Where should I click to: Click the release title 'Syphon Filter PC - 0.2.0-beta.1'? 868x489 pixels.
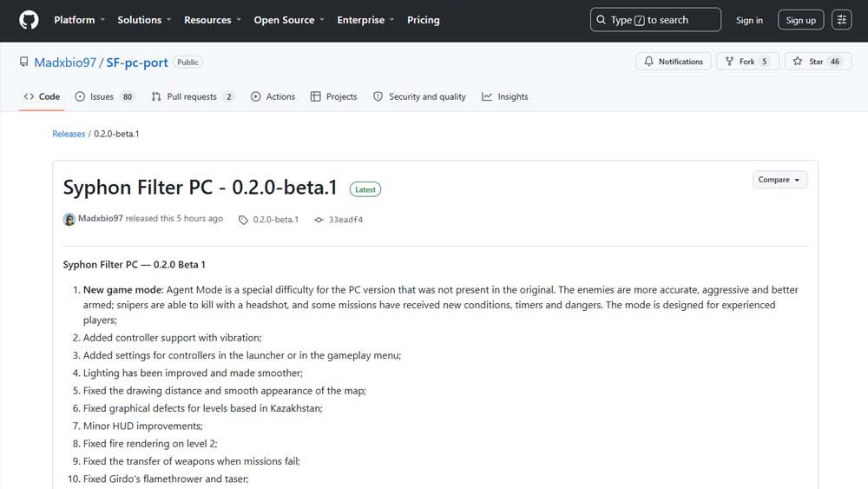200,188
